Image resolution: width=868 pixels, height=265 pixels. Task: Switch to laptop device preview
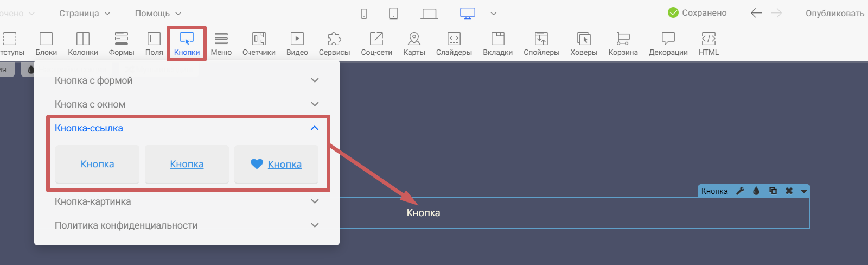(x=429, y=14)
